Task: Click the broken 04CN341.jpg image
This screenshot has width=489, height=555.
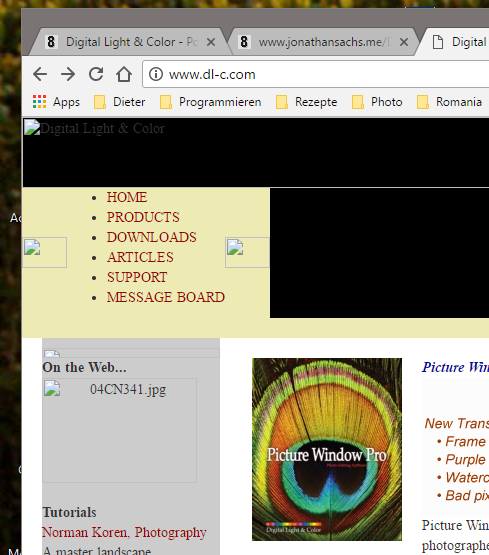Action: 120,430
